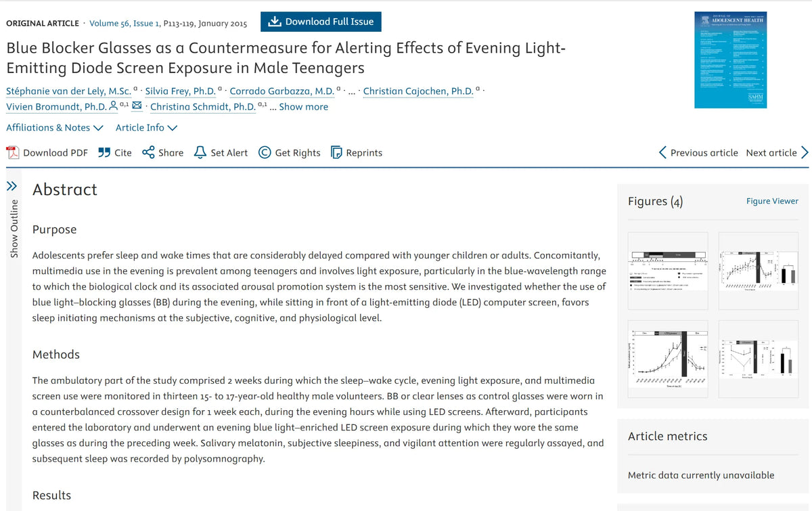This screenshot has height=511, width=812.
Task: Open the Figure Viewer link
Action: tap(772, 201)
